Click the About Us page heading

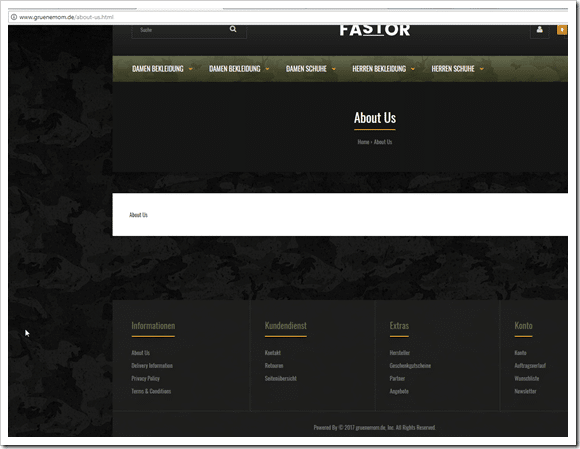coord(375,118)
